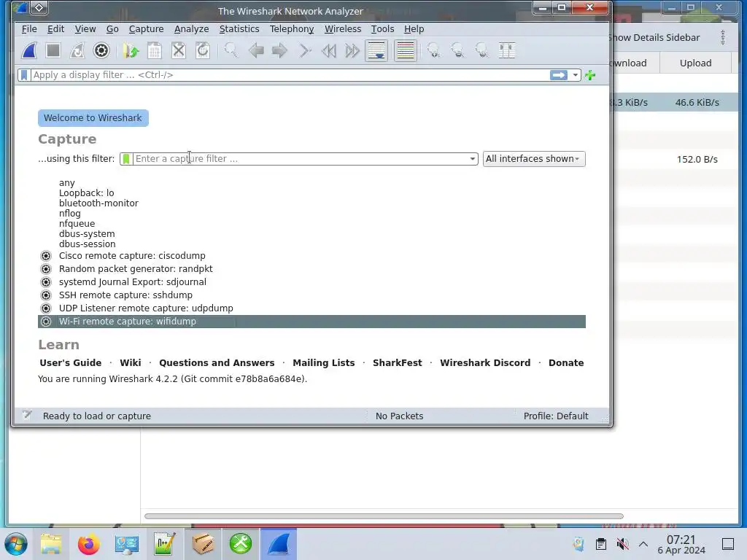The height and width of the screenshot is (560, 747).
Task: Open the Statistics menu
Action: (239, 29)
